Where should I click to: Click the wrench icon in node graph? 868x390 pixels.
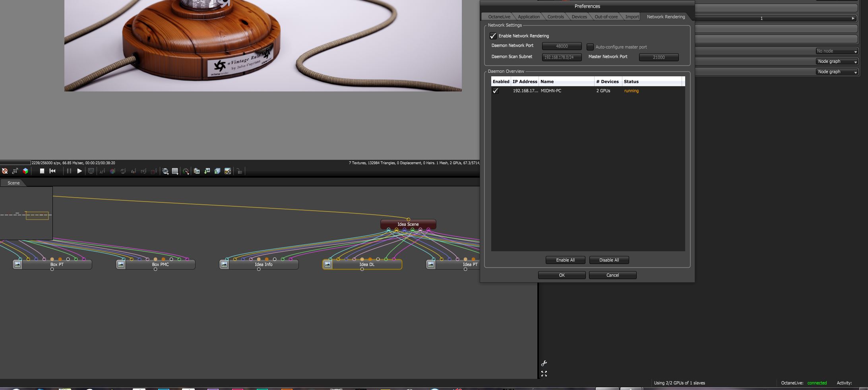pyautogui.click(x=544, y=363)
